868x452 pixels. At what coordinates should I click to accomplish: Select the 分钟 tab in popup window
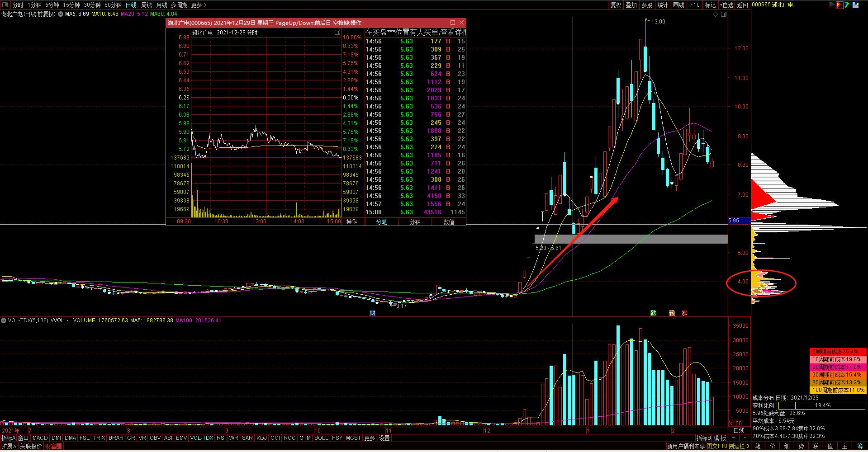pyautogui.click(x=415, y=221)
